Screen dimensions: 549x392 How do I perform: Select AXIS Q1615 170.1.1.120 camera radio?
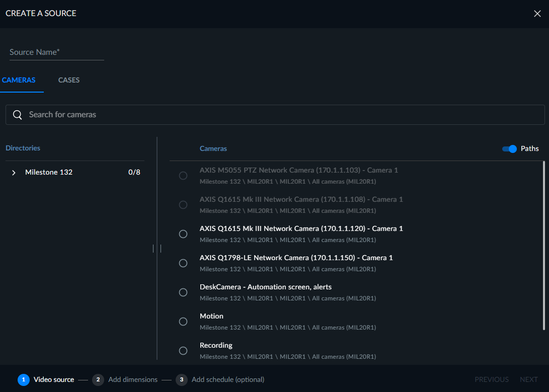pyautogui.click(x=183, y=234)
